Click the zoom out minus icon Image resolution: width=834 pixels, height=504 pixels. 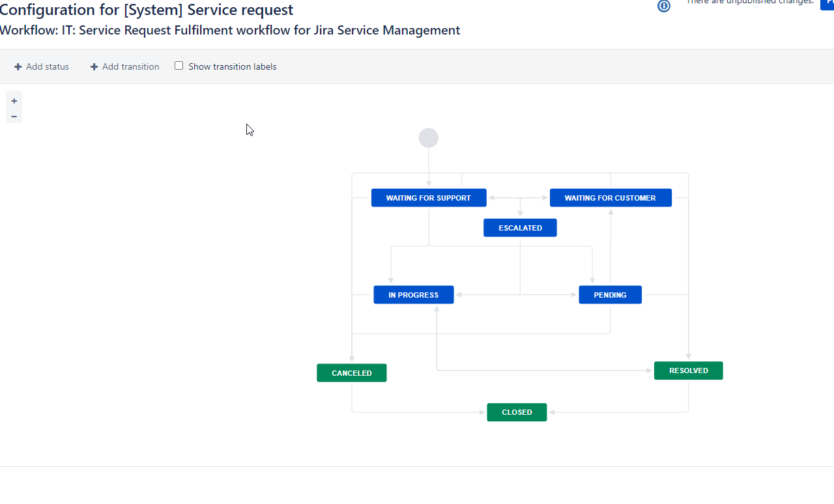point(14,117)
